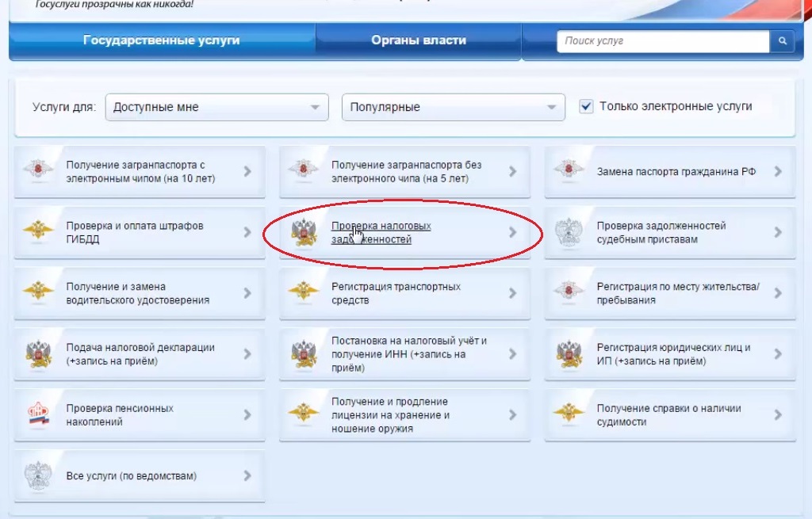Click the magnifier search button

click(783, 41)
